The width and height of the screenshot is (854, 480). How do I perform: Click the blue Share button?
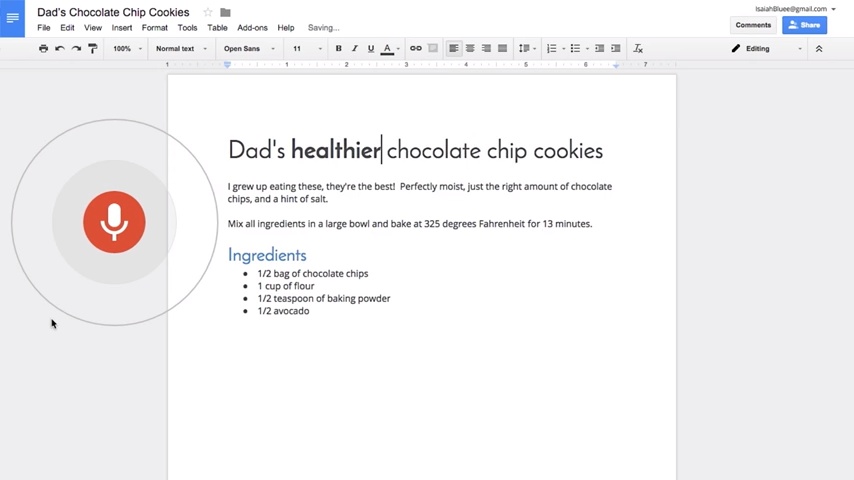804,25
